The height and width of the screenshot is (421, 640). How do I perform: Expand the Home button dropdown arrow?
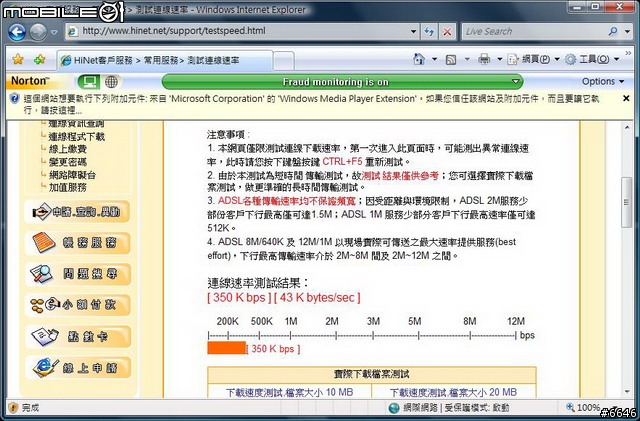pyautogui.click(x=434, y=60)
